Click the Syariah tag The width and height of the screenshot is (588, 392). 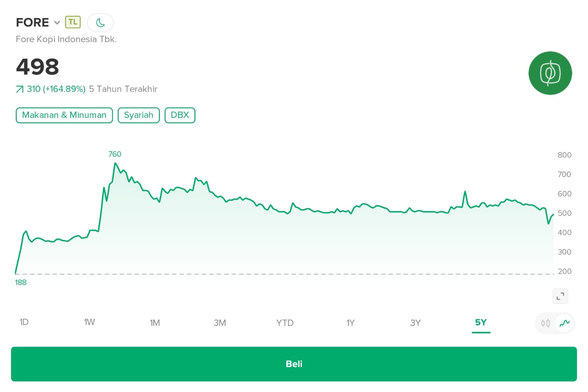(139, 115)
